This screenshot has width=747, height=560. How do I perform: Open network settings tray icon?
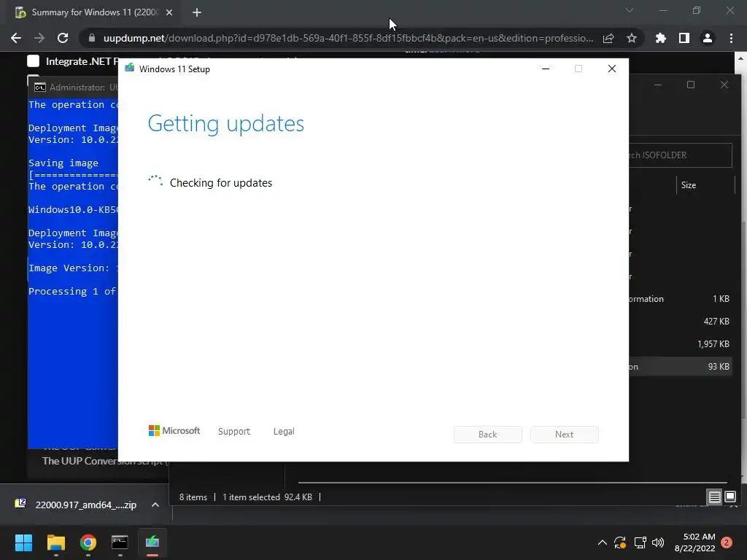[640, 542]
